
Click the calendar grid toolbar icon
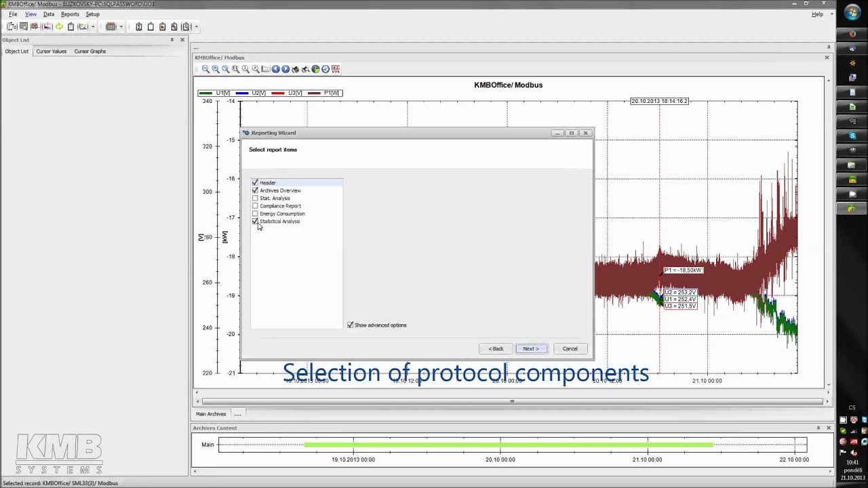tap(111, 26)
